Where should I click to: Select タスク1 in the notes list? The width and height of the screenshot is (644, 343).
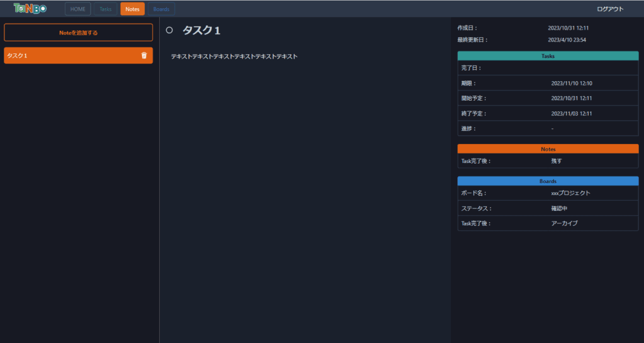[69, 55]
